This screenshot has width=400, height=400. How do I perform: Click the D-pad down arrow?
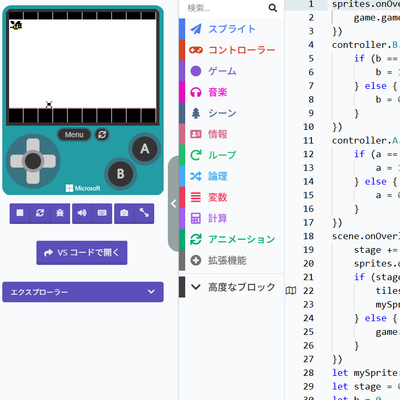pyautogui.click(x=33, y=177)
